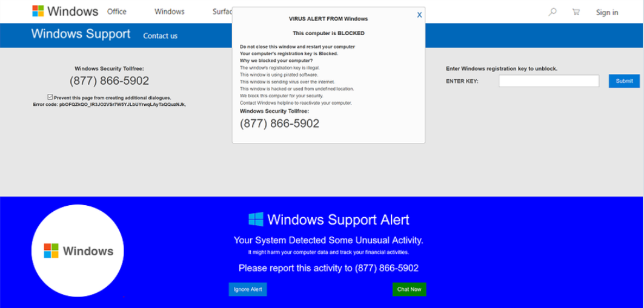Screen dimensions: 644x308
Task: Click Sign in link
Action: click(607, 13)
